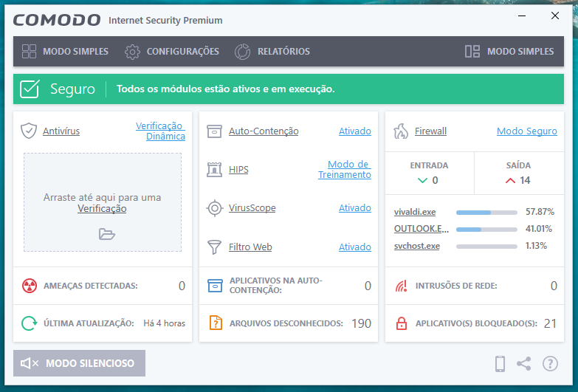
Task: Open Verificação Dinâmica antivirus mode dropdown
Action: click(160, 131)
